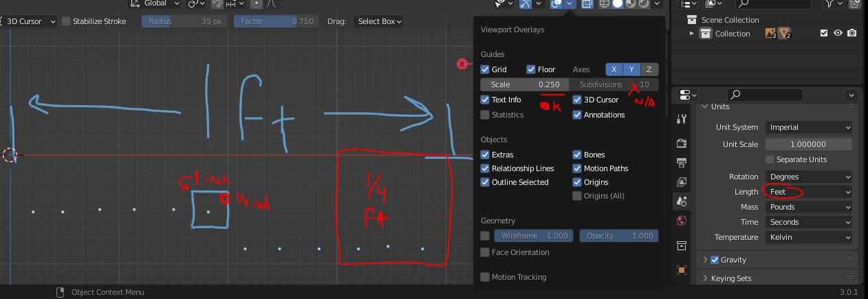Enable the Stabilize Stroke checkbox
This screenshot has width=868, height=299.
point(66,21)
